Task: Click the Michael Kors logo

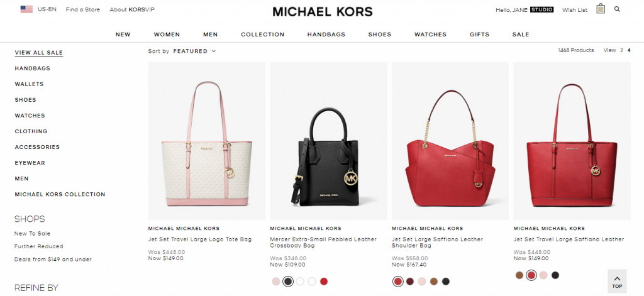Action: 323,11
